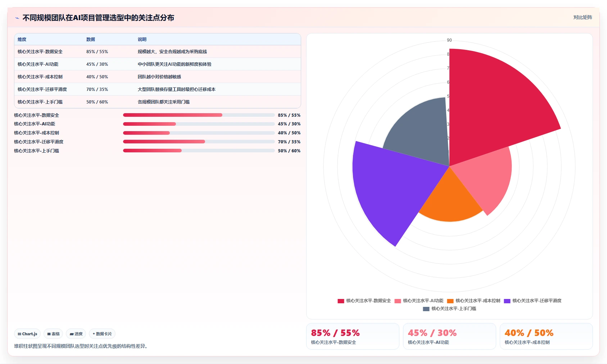Click the 成本控制 progress bar

199,133
